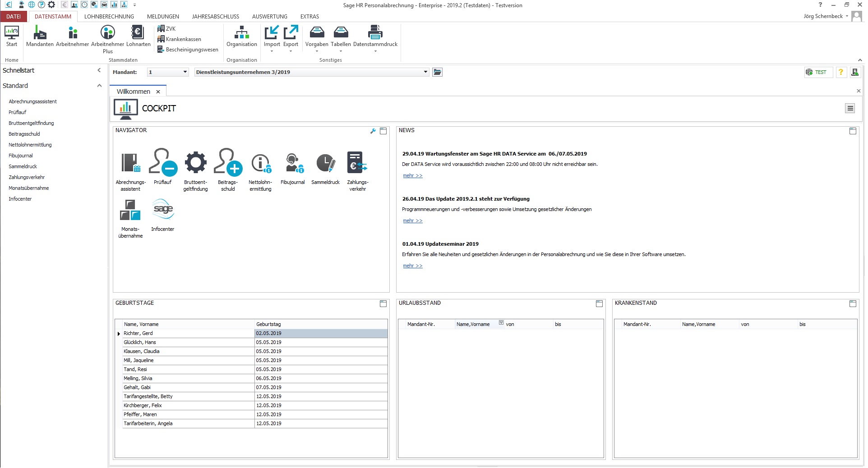
Task: Collapse the Schnellstart side panel
Action: (99, 70)
